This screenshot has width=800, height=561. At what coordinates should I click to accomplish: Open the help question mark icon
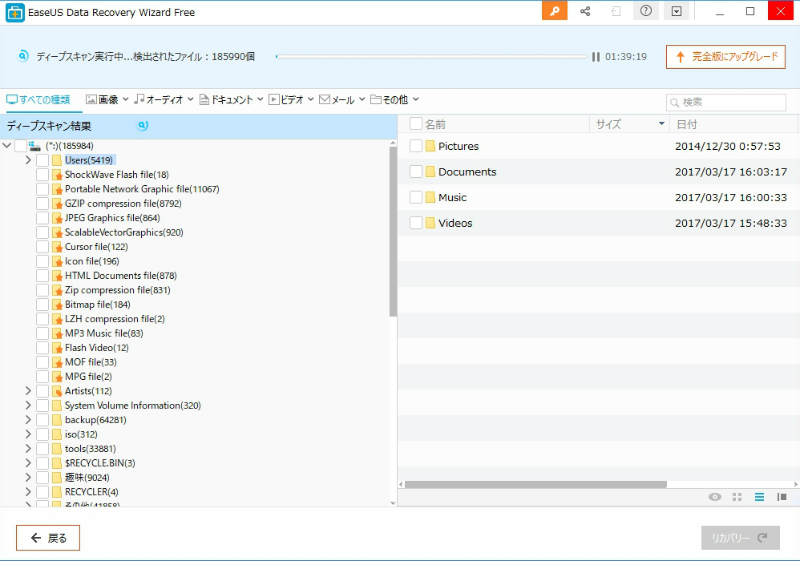(646, 11)
